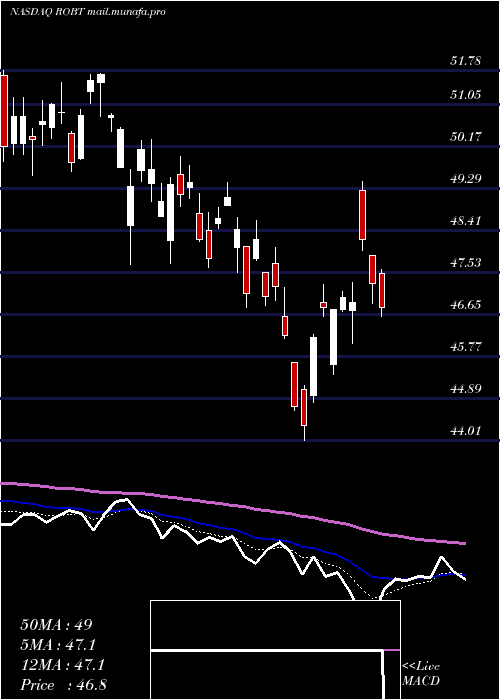Click the Price : 46.8 readout

coord(63,685)
